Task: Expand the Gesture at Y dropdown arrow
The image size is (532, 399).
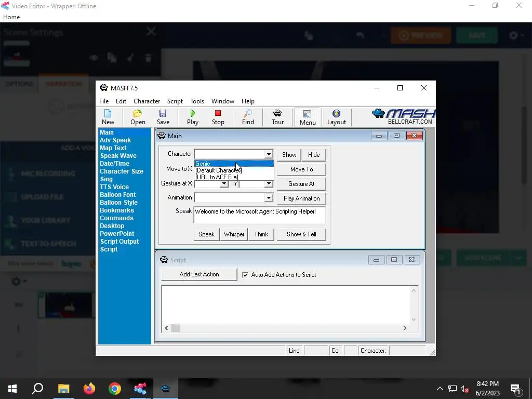Action: click(x=269, y=183)
